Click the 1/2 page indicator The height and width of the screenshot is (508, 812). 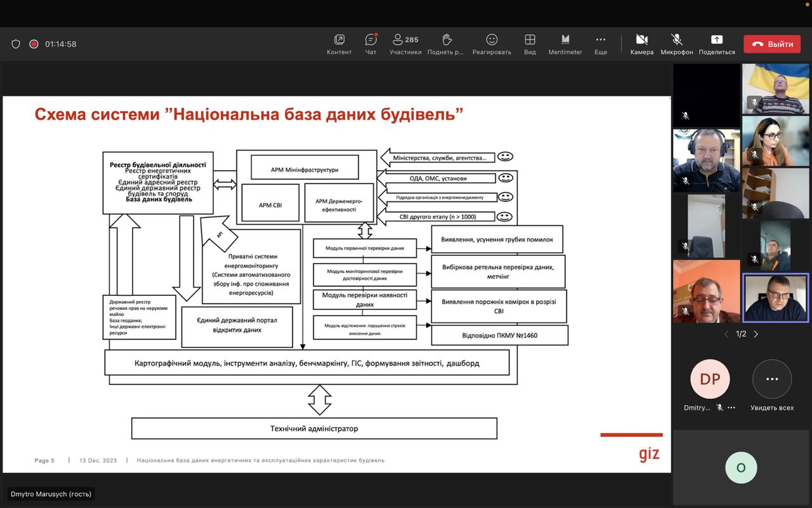pyautogui.click(x=741, y=334)
